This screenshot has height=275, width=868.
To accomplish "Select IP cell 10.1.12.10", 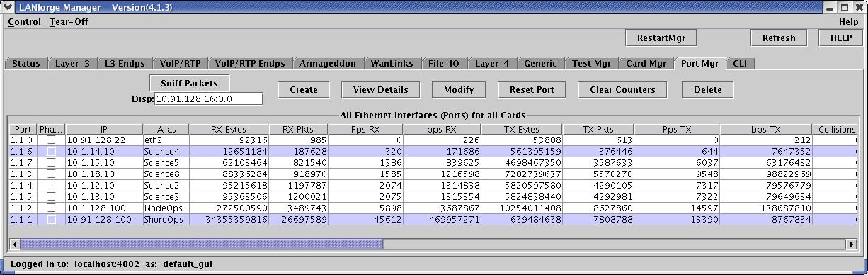I will pos(104,186).
